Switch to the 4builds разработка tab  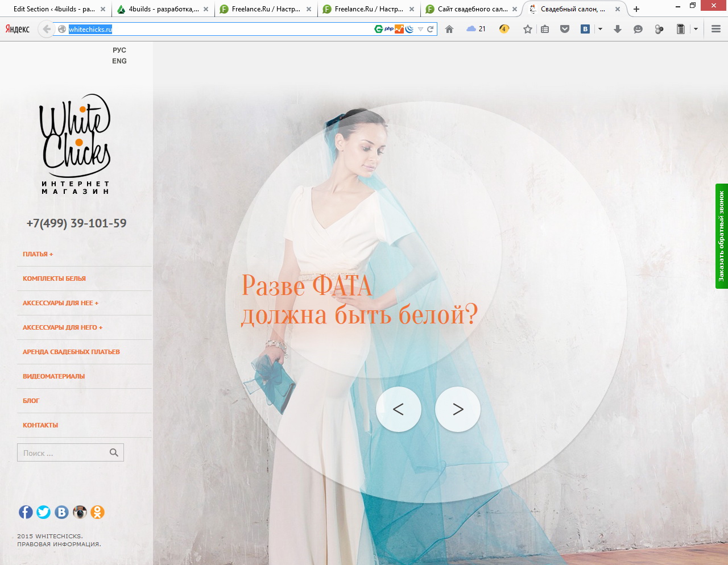click(163, 9)
